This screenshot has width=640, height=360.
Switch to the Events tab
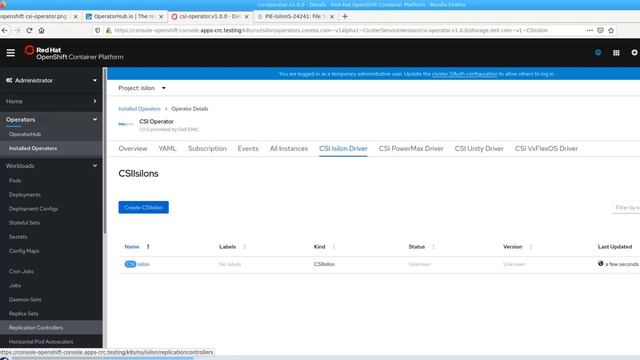pyautogui.click(x=248, y=149)
